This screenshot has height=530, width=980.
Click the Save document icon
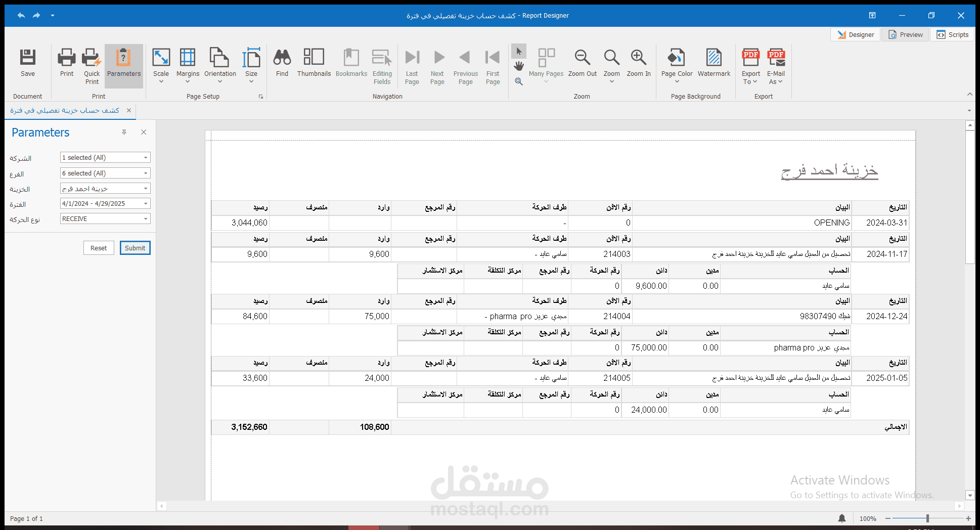27,63
